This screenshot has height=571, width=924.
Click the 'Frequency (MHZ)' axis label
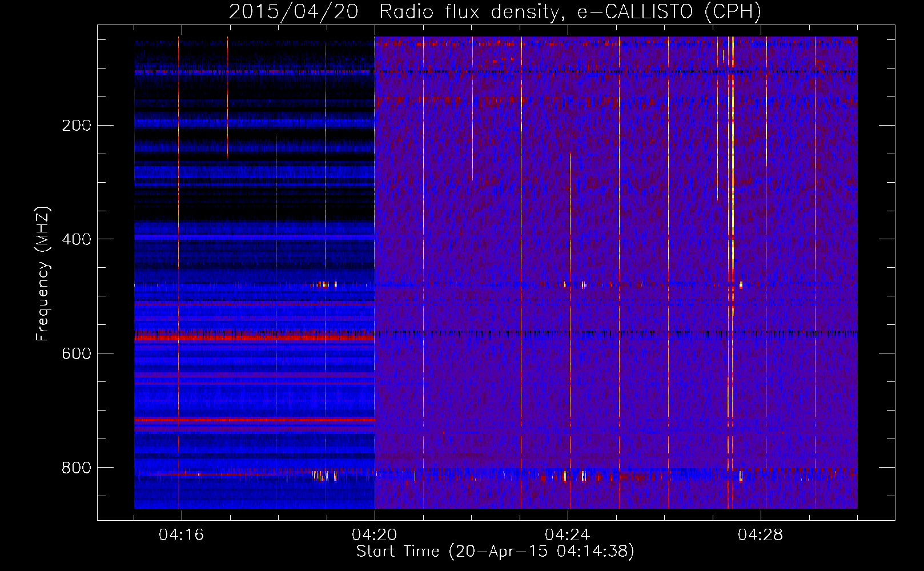tap(43, 274)
